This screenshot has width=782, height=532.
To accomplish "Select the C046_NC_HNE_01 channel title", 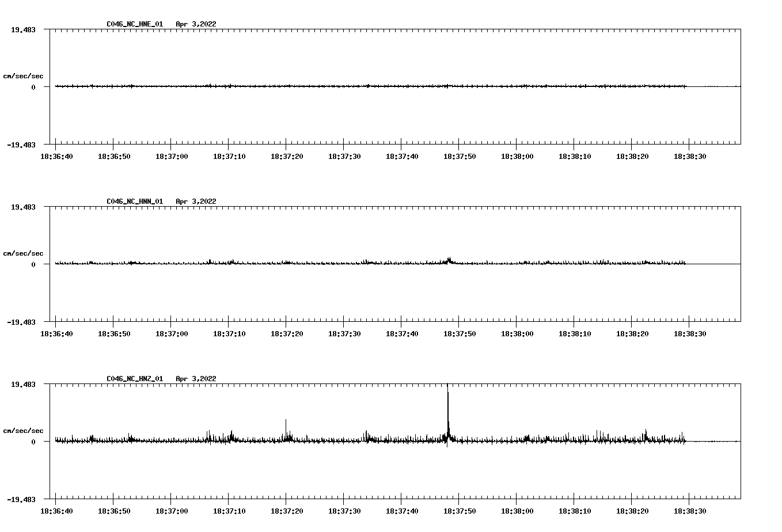I will (x=135, y=24).
